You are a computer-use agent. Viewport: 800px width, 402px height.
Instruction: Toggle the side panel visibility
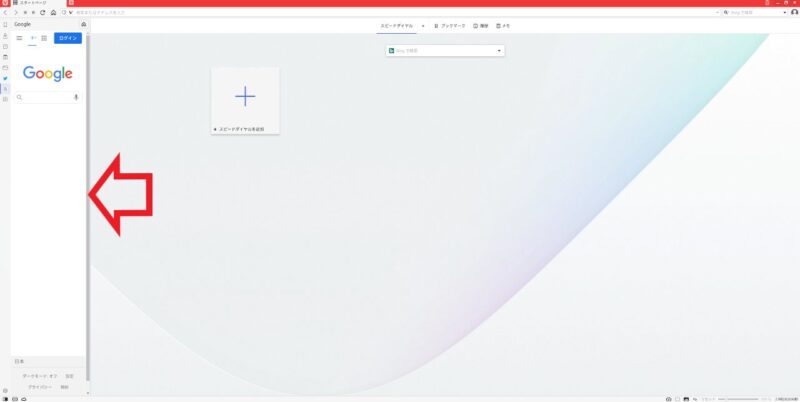pos(5,399)
